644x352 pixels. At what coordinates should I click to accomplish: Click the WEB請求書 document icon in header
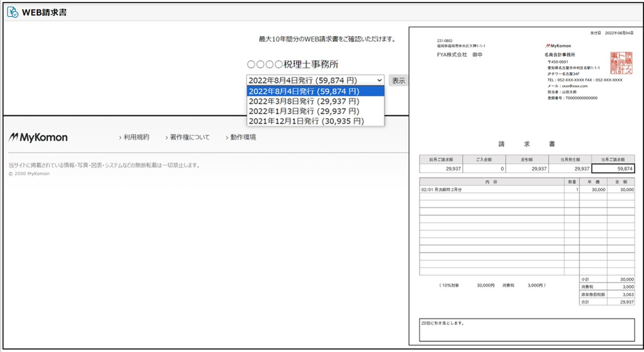tap(13, 12)
